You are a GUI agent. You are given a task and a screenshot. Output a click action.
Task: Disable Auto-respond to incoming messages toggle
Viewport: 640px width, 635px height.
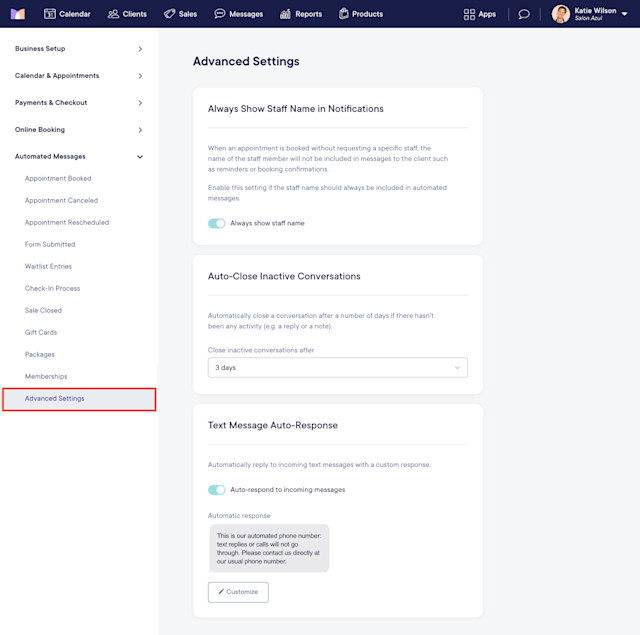216,490
